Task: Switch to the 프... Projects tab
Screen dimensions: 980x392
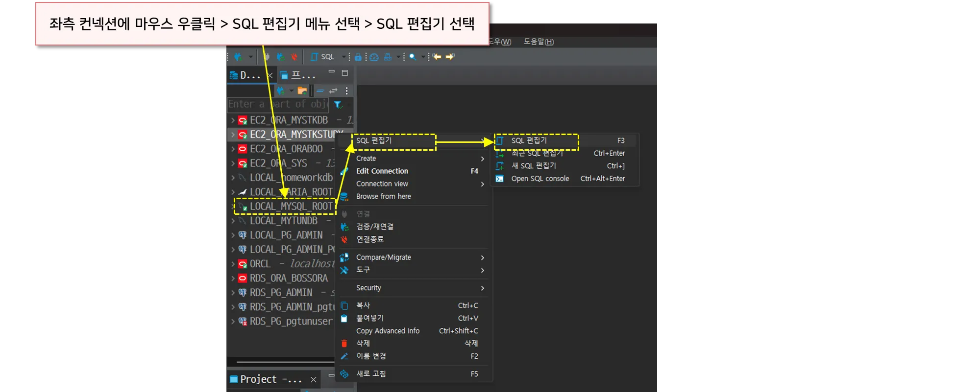Action: coord(298,75)
